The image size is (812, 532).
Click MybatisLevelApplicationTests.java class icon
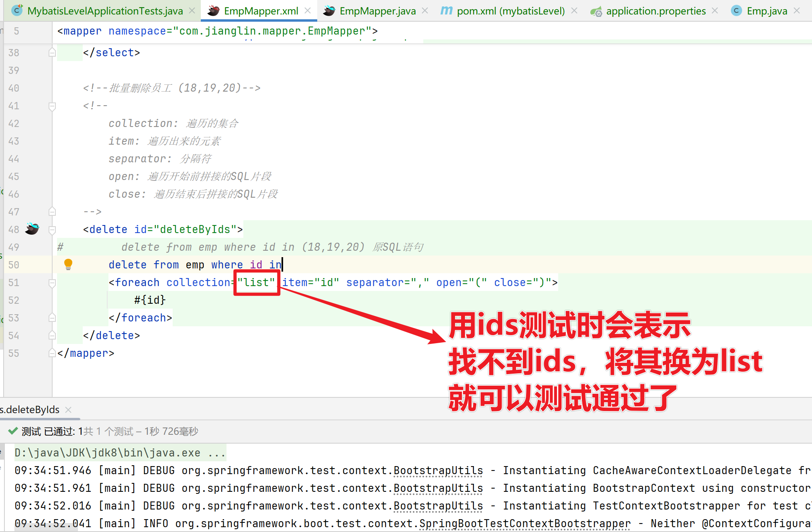(17, 11)
